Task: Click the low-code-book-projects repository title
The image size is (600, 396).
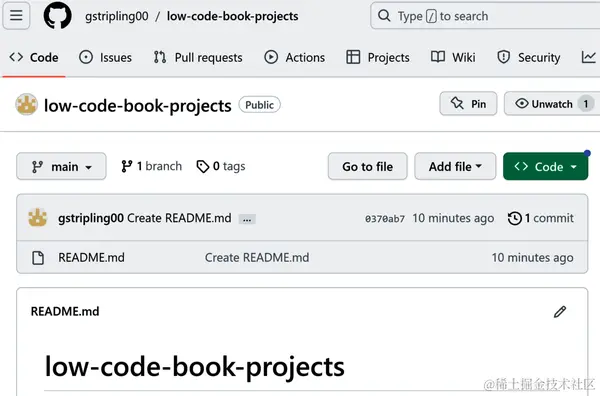Action: click(x=137, y=106)
